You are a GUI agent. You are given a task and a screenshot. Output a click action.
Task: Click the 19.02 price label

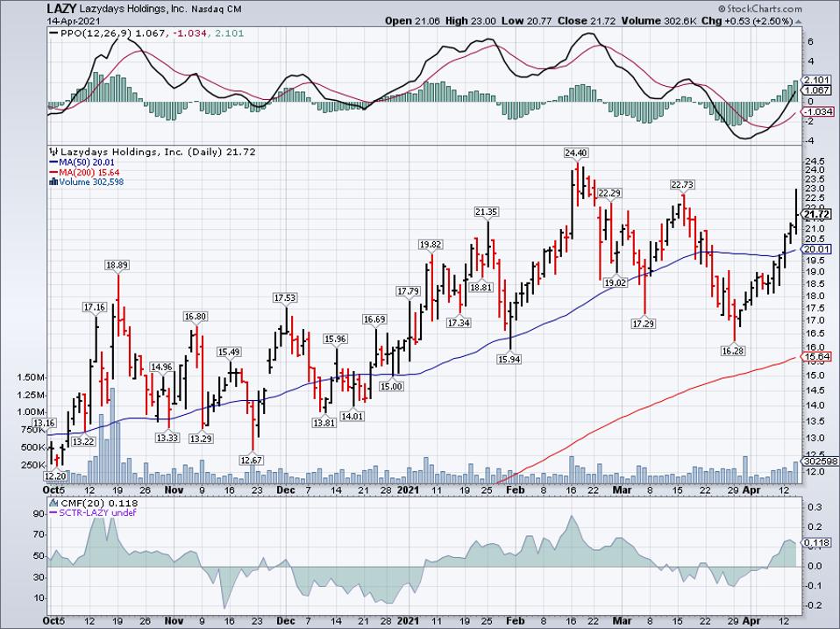[x=615, y=282]
